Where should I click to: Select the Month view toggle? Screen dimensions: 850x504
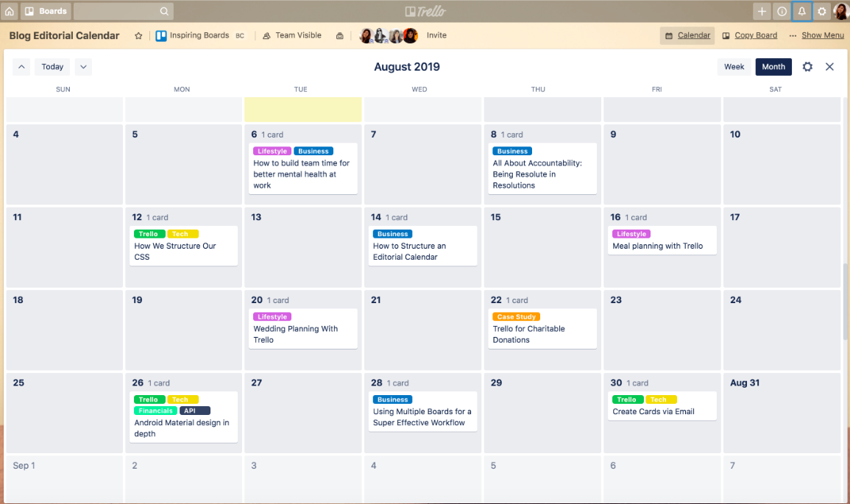(773, 67)
